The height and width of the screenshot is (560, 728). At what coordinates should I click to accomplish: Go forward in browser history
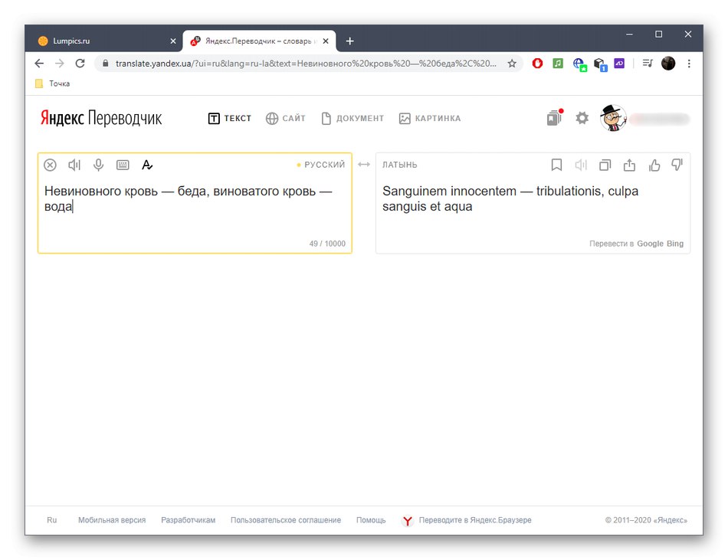click(60, 64)
